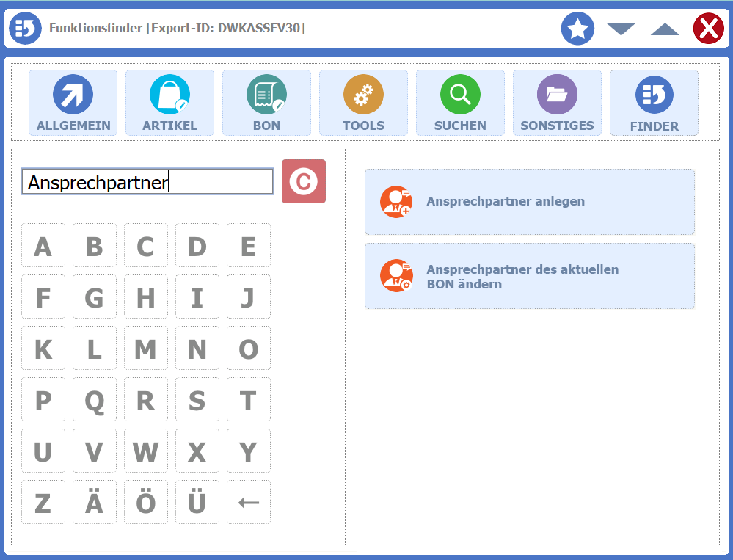Screen dimensions: 733x560
Task: Click the up arrow in title bar
Action: [665, 29]
